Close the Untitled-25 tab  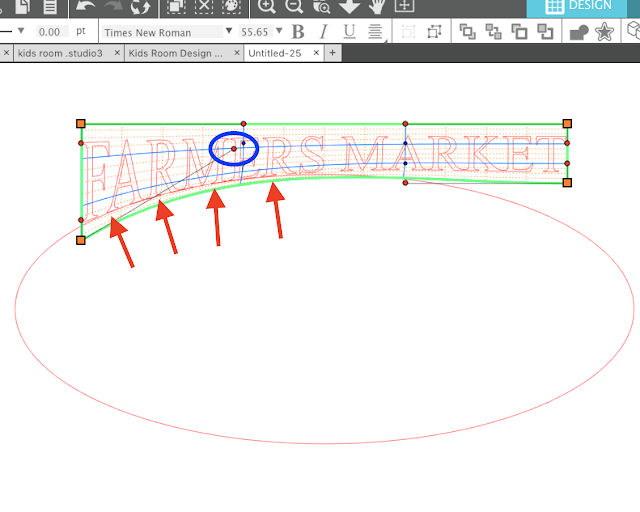tap(316, 53)
